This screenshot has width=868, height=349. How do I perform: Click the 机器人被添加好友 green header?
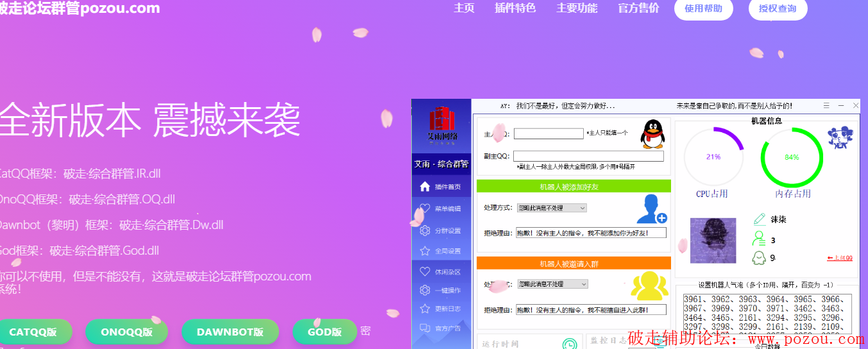coord(574,187)
